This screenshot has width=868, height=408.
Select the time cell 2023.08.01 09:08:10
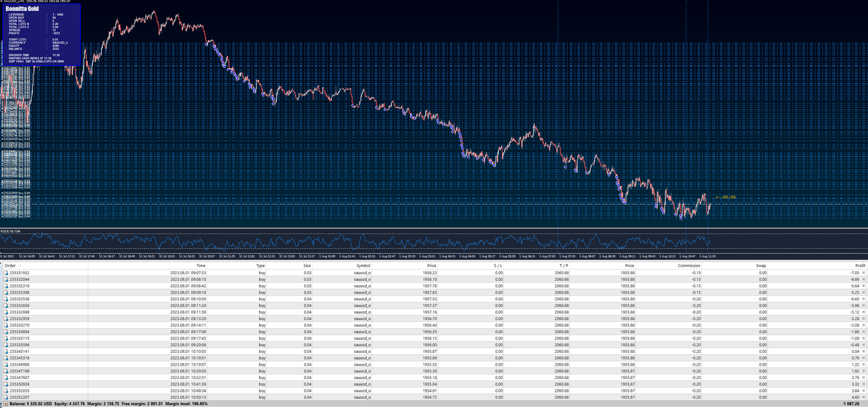coord(188,280)
